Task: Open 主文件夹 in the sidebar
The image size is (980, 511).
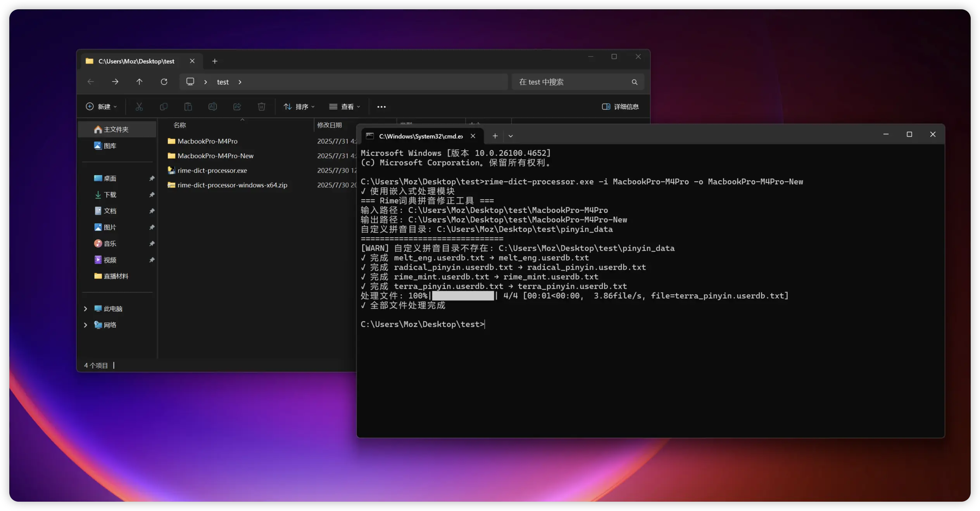Action: coord(117,129)
